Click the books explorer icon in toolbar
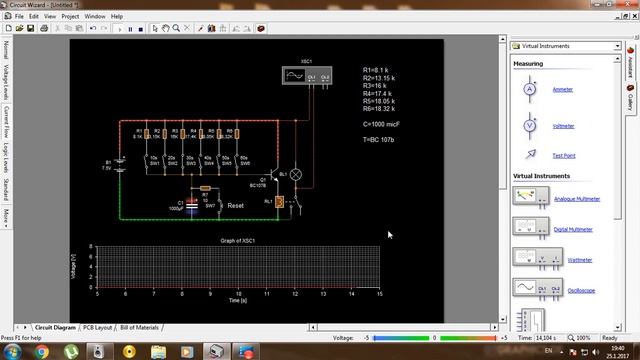Viewport: 640px width, 360px height. coord(211,28)
